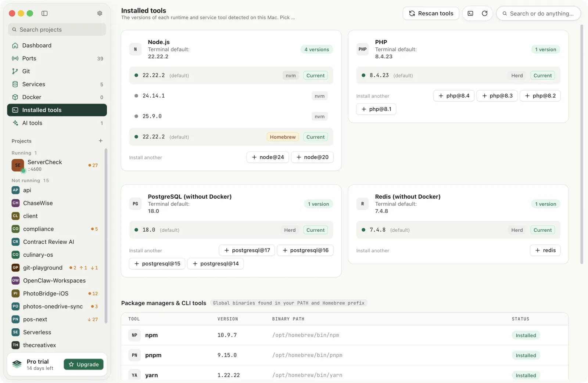The width and height of the screenshot is (588, 383).
Task: Open the Ports section
Action: (57, 58)
